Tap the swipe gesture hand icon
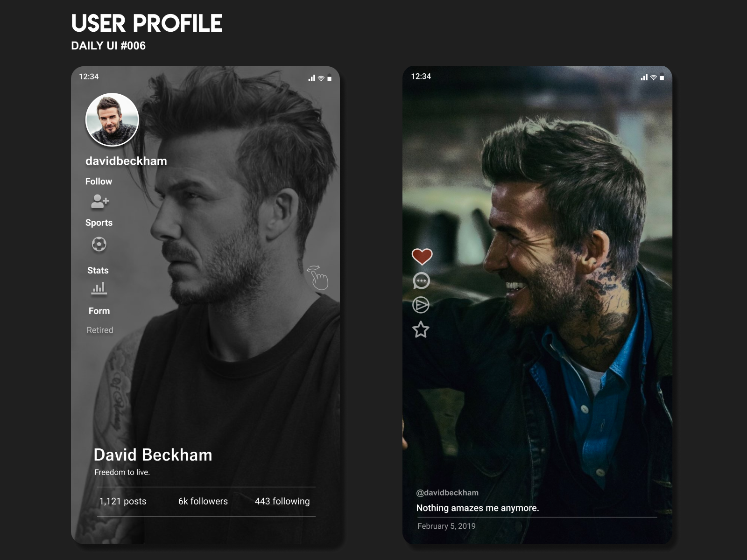 click(318, 277)
